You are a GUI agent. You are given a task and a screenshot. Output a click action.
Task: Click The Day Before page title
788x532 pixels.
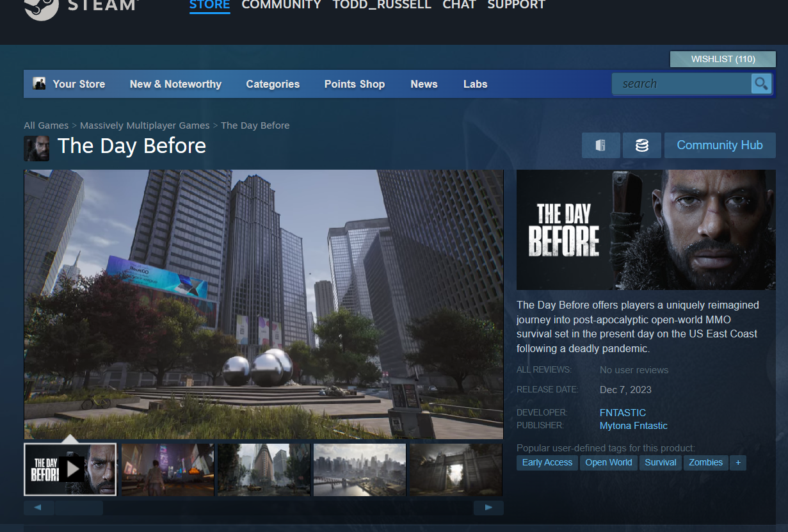click(132, 146)
